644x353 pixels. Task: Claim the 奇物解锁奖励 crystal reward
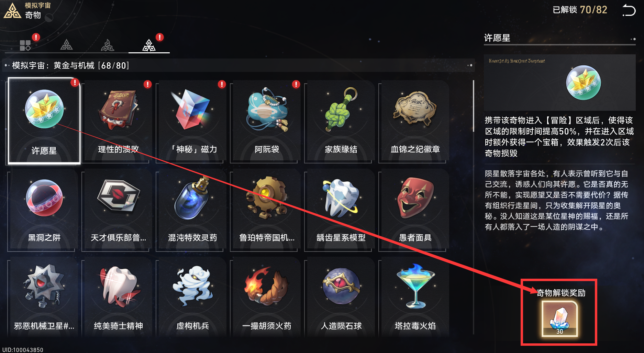click(560, 319)
